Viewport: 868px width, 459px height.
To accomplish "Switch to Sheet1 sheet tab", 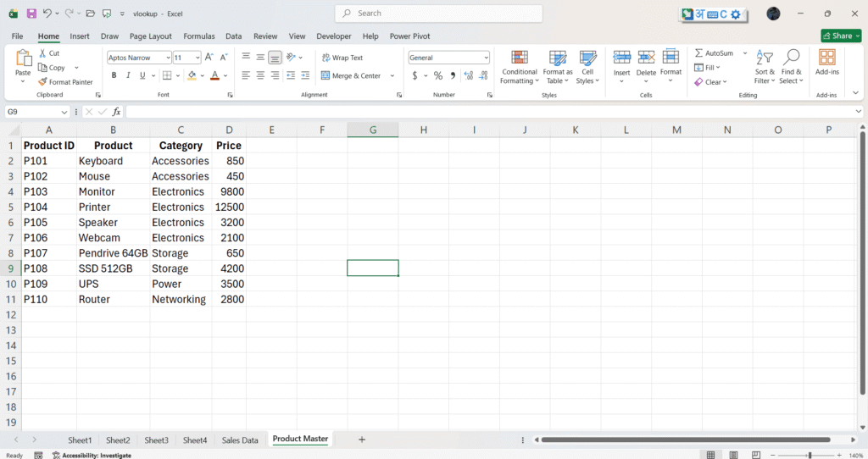I will pos(80,440).
